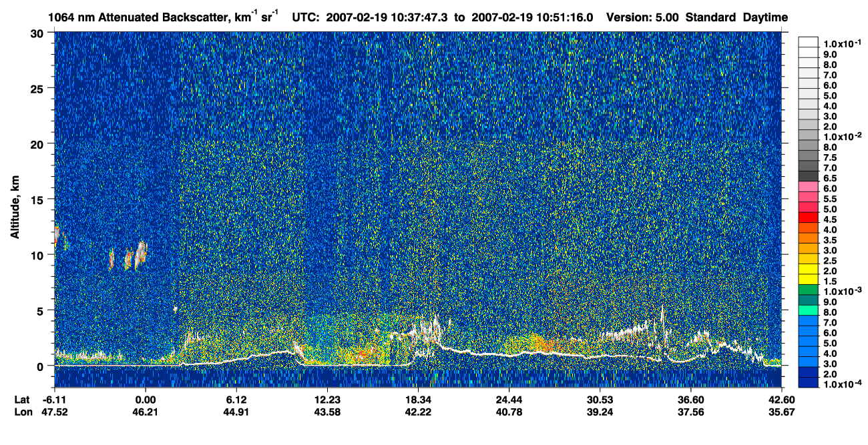The image size is (868, 445).
Task: Click colorbar label 4.5
Action: tap(831, 219)
